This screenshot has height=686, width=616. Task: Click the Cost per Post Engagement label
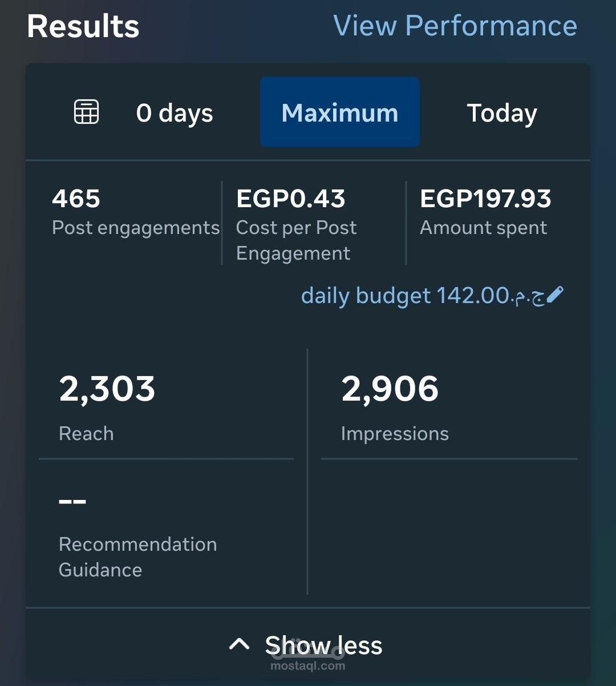pos(296,240)
